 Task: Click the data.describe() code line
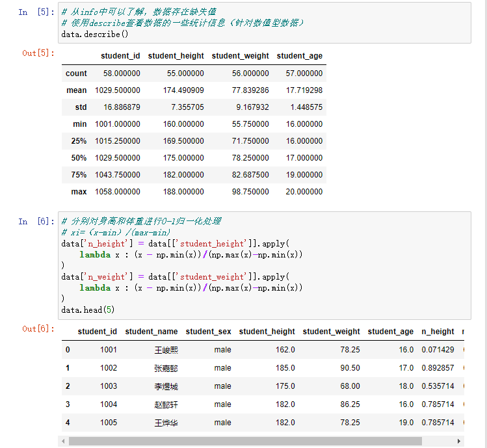95,34
